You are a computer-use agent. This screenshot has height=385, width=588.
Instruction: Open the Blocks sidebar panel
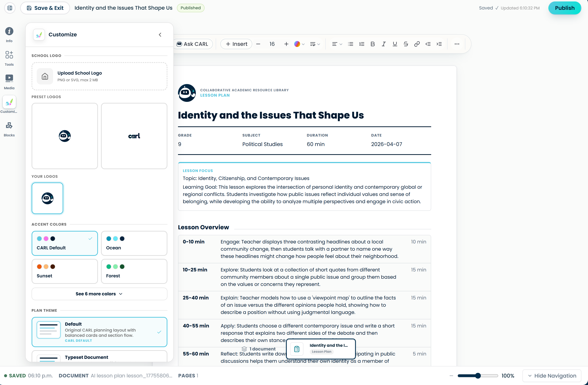pyautogui.click(x=9, y=129)
